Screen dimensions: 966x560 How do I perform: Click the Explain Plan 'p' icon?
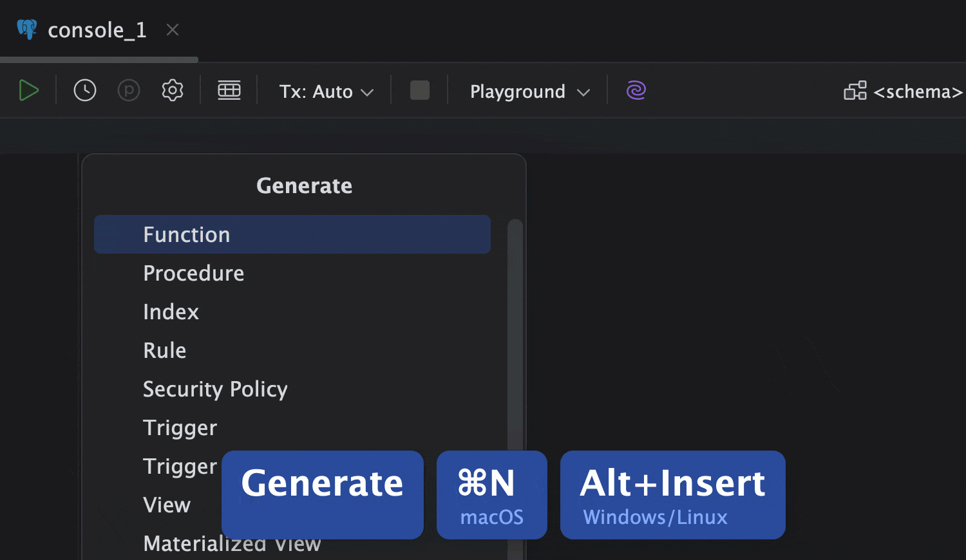(x=129, y=91)
